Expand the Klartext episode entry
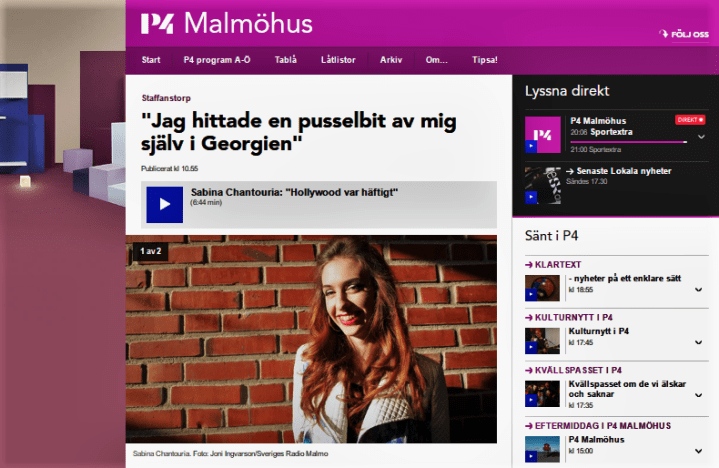This screenshot has width=719, height=468. (x=698, y=290)
